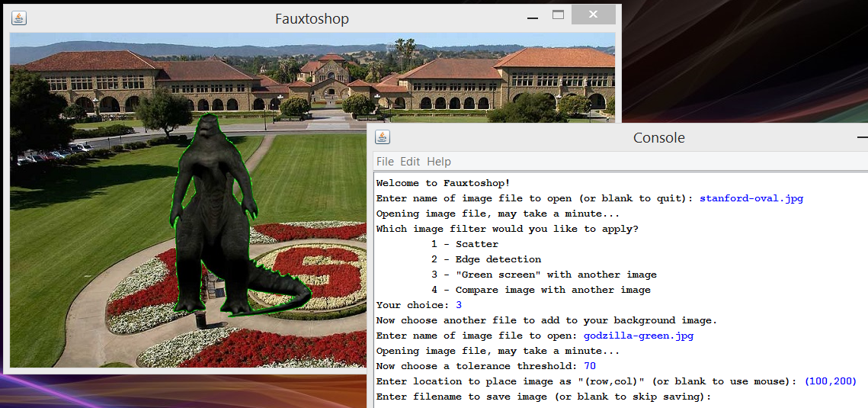Open the File menu in Console

(x=385, y=162)
